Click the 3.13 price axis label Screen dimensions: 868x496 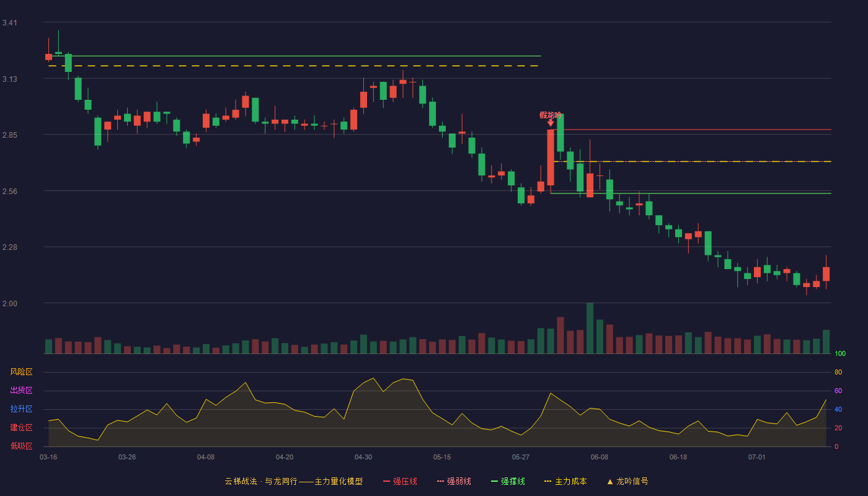pos(10,79)
